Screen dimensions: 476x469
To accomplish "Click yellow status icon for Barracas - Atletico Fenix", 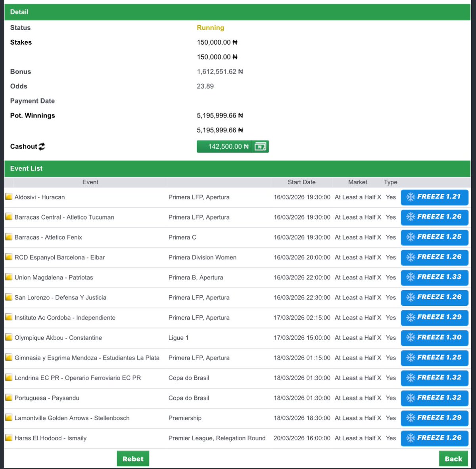I will [9, 237].
